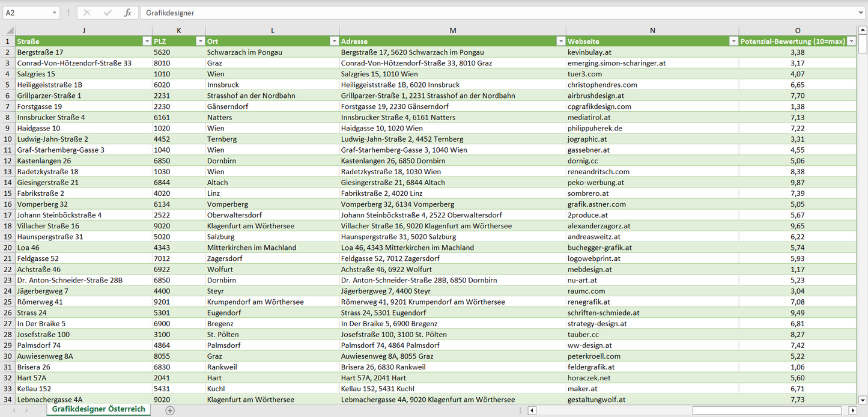Click the horizontal scroll left arrow
Screen dimensions: 868x417
point(532,410)
